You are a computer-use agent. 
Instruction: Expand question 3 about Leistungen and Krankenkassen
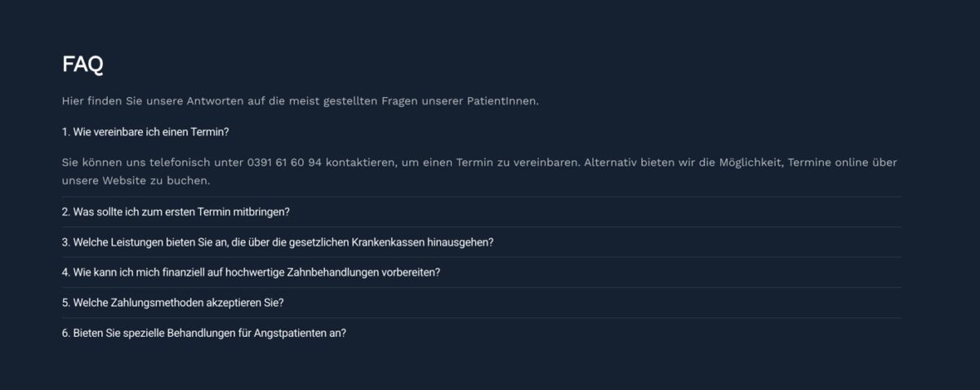[x=278, y=242]
